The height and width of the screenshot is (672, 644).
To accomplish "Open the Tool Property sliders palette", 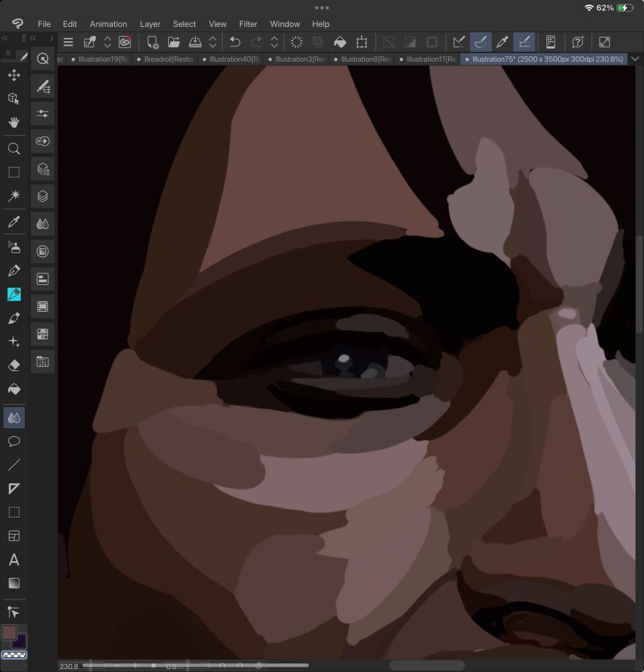I will [42, 114].
